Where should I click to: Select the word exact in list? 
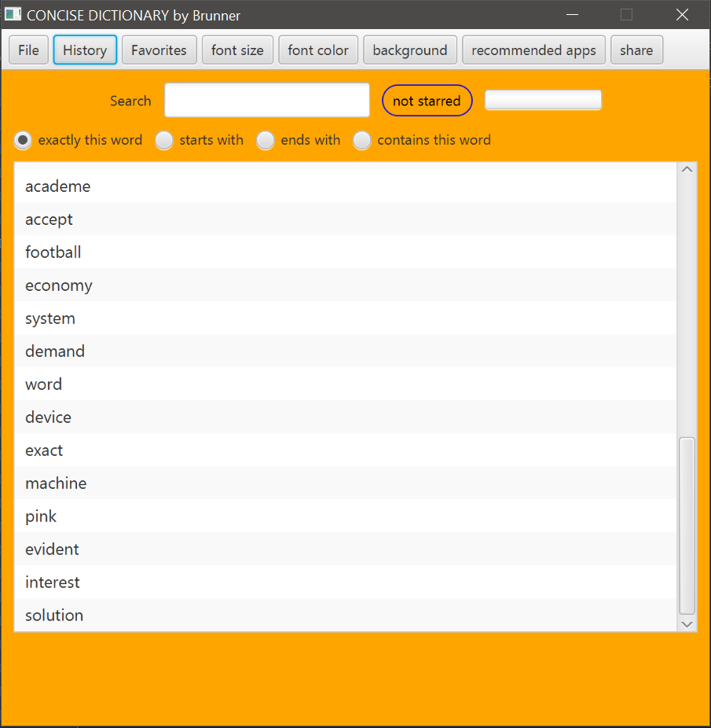coord(346,450)
